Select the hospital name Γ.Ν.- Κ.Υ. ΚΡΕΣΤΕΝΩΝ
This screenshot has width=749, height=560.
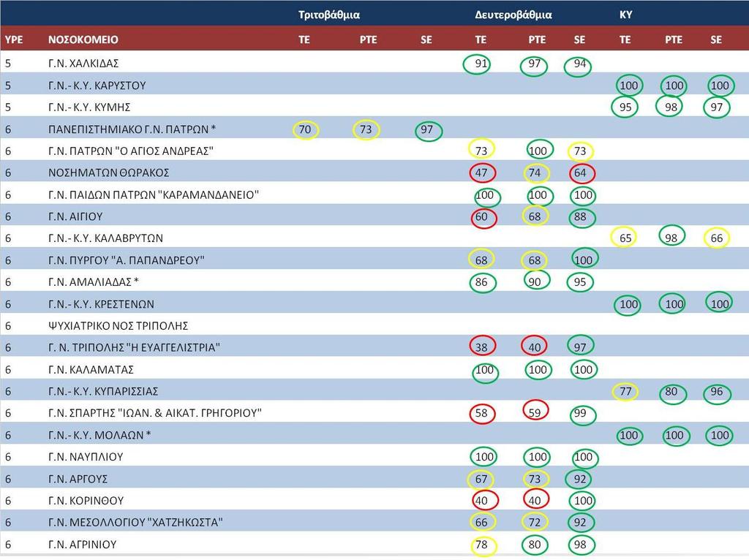tap(101, 304)
